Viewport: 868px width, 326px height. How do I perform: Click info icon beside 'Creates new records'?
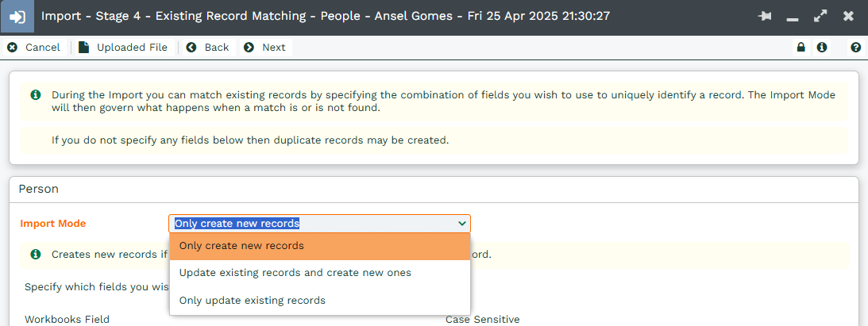[36, 254]
